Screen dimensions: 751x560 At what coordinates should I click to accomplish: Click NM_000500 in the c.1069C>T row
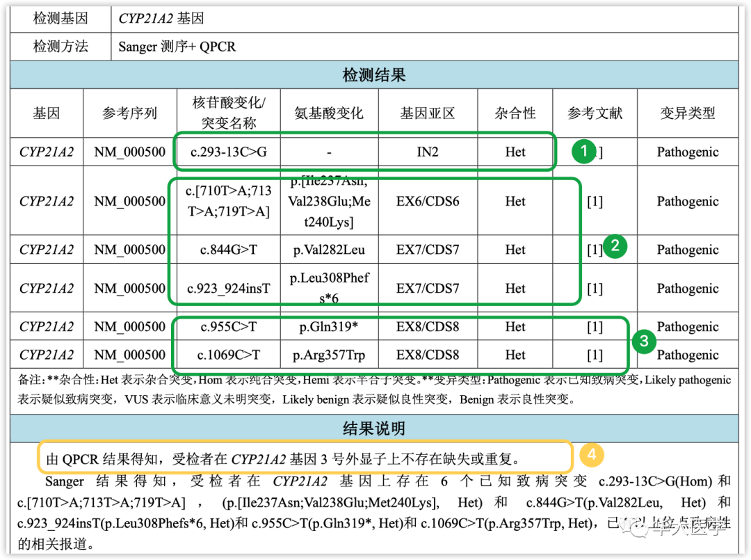pyautogui.click(x=130, y=355)
